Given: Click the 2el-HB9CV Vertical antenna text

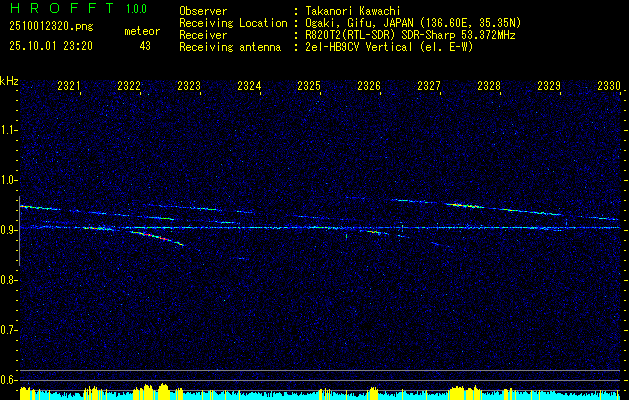Looking at the screenshot, I should [389, 47].
